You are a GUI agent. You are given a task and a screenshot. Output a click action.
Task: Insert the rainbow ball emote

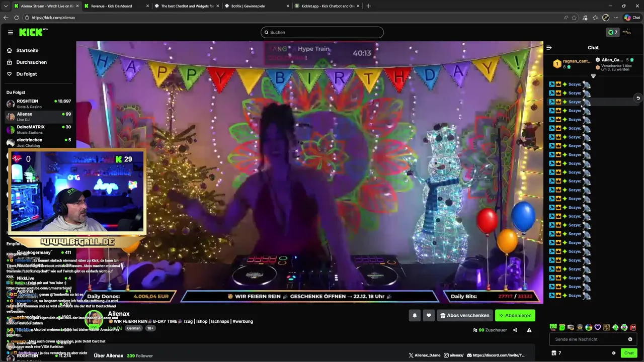[x=589, y=327]
